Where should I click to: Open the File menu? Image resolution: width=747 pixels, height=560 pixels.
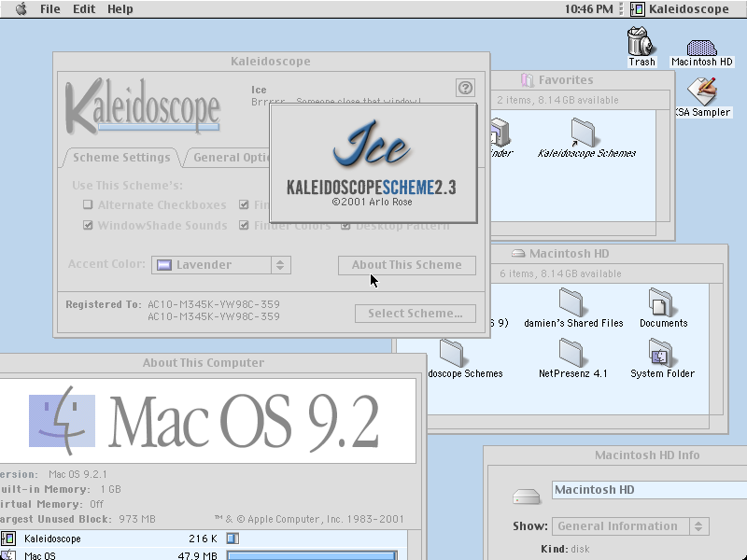50,9
